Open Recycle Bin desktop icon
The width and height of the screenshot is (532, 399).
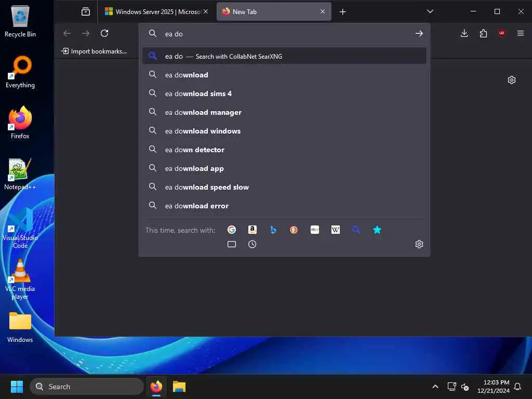click(20, 21)
